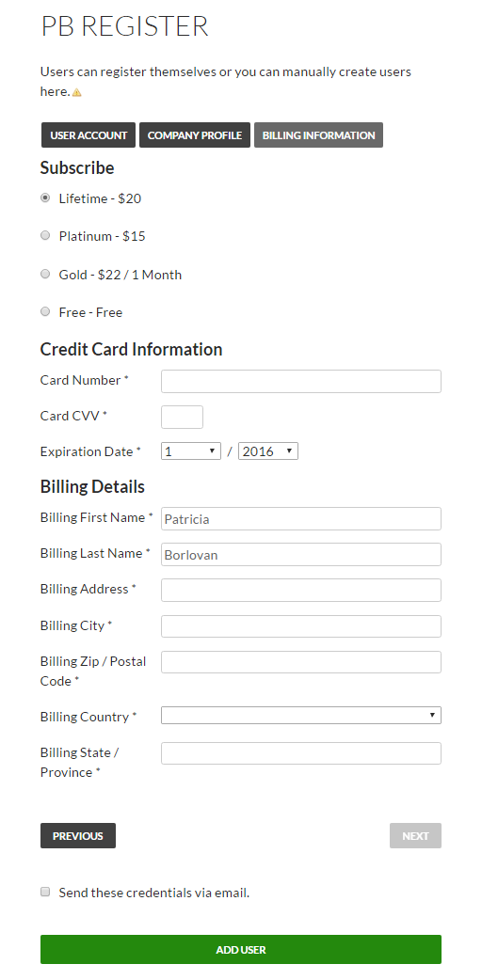Focus the Billing Address input
This screenshot has width=498, height=980.
[301, 590]
